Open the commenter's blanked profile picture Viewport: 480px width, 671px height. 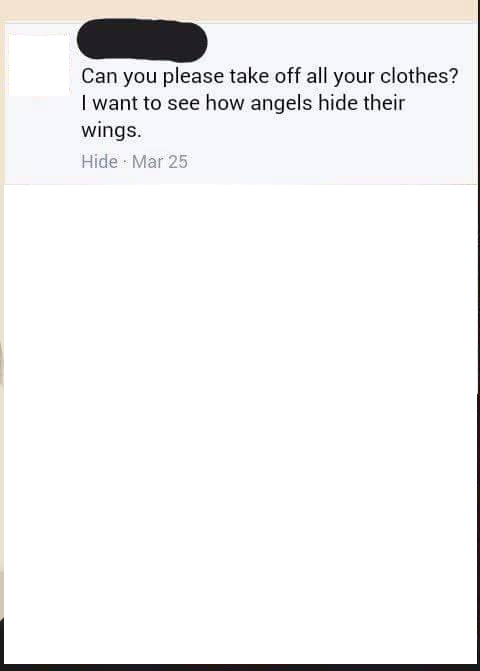[x=39, y=65]
